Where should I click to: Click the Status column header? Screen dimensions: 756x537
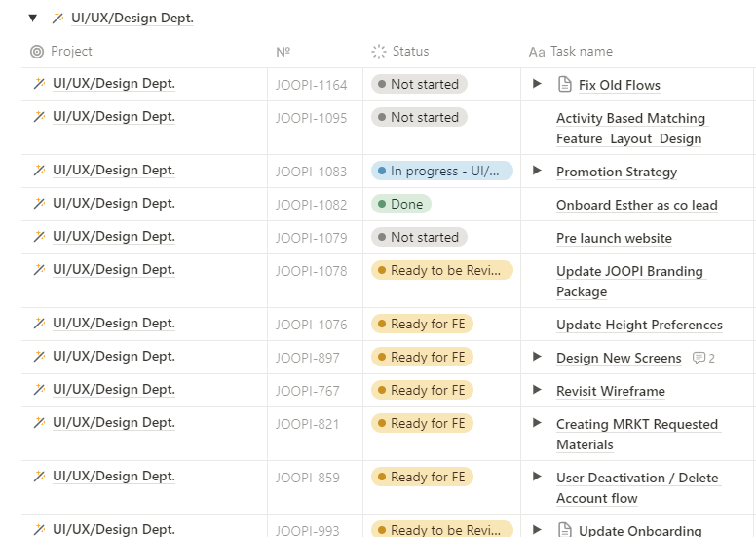[399, 51]
